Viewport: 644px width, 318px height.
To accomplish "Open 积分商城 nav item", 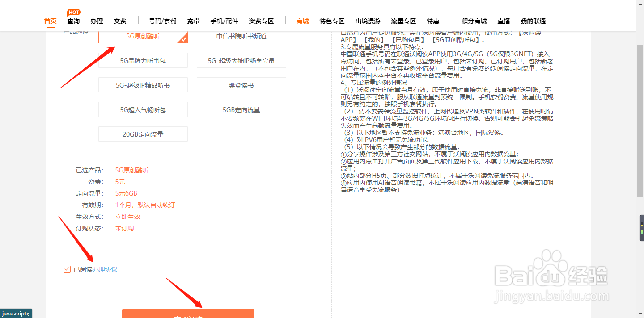I will [x=474, y=21].
